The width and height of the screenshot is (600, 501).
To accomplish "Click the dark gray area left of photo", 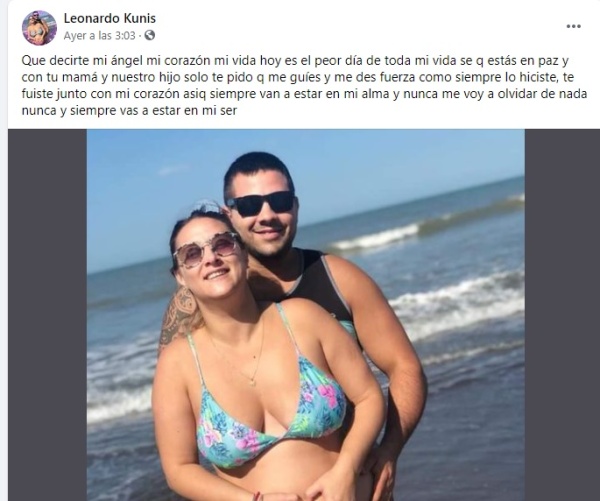I will (47, 315).
